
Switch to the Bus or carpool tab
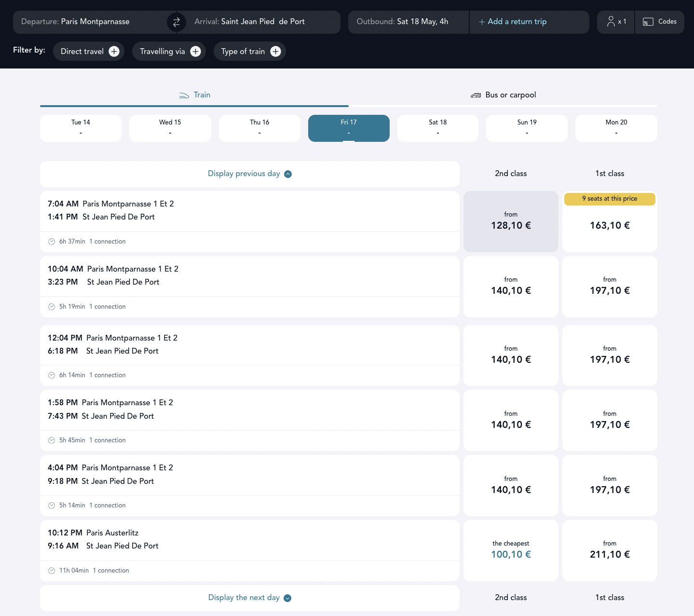coord(503,95)
